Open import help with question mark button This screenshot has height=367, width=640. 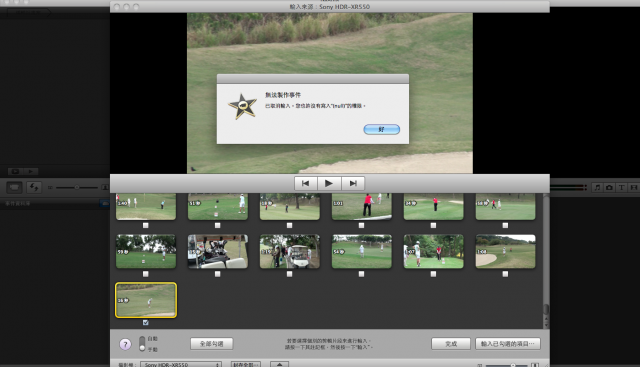pos(125,345)
